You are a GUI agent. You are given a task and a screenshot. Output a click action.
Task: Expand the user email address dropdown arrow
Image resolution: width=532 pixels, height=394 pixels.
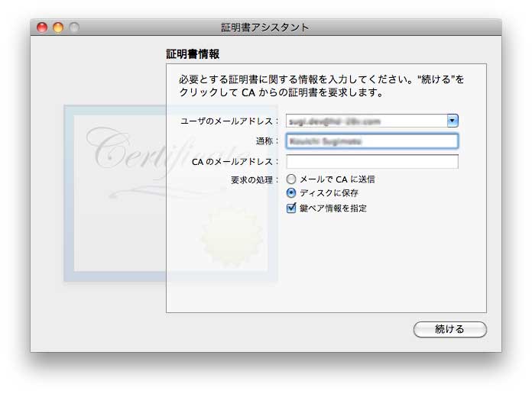[x=453, y=121]
